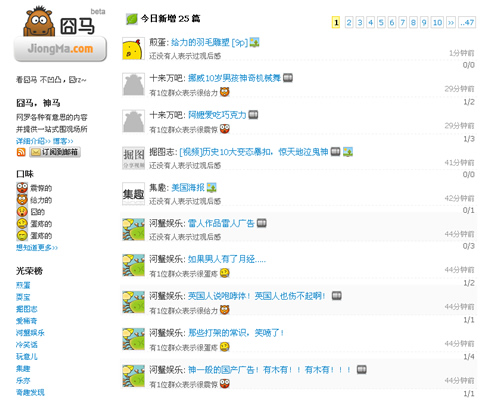The image size is (500, 400).
Task: Click the 蛋疼 face under 如果男人有了月经
Action: [x=225, y=273]
